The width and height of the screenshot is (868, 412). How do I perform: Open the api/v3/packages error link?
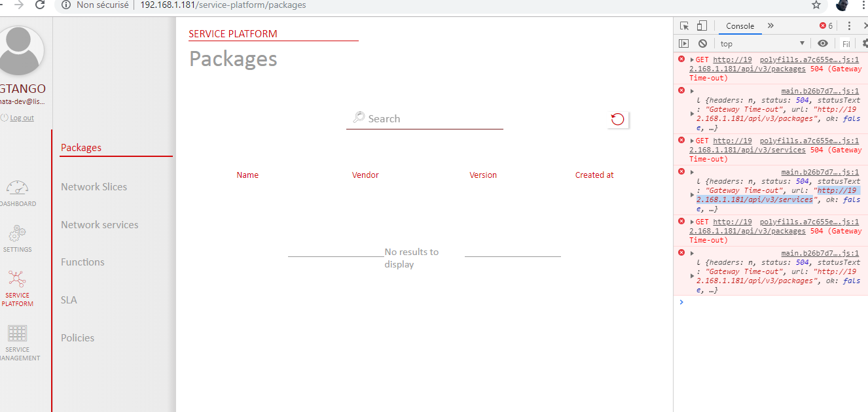[x=746, y=68]
